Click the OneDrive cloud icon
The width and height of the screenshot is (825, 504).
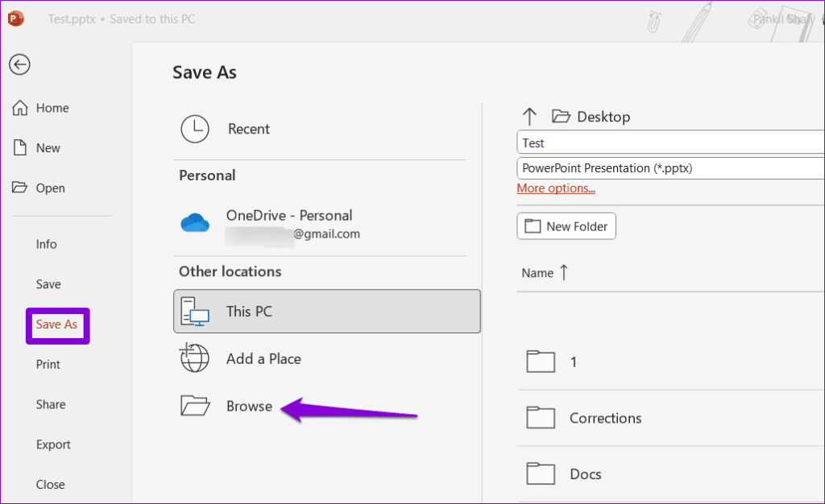point(195,223)
